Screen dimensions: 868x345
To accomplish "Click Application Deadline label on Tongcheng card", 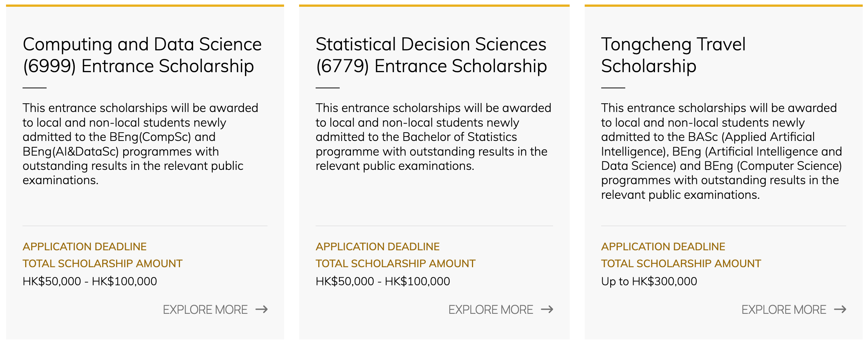I will click(663, 247).
